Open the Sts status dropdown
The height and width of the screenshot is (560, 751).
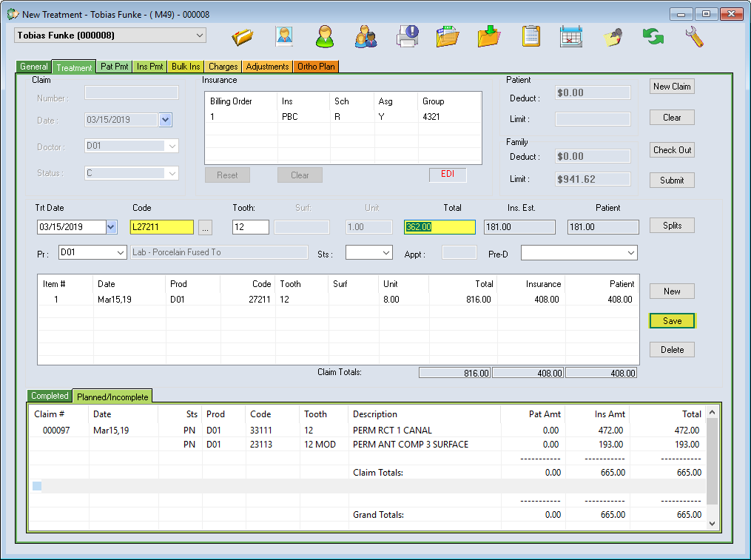(x=385, y=253)
